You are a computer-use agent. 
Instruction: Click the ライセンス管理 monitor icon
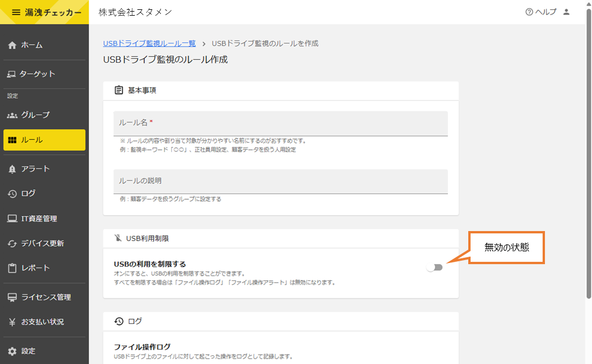pos(12,297)
